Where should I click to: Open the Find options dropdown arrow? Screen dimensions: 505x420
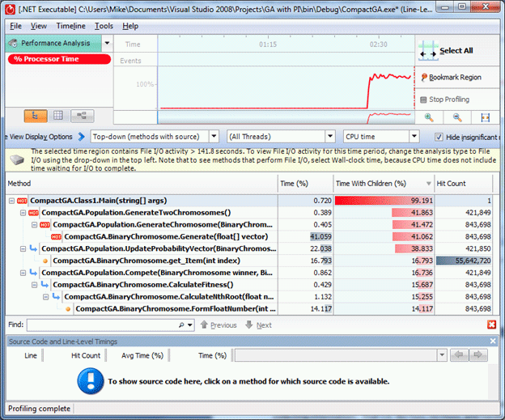click(x=190, y=325)
